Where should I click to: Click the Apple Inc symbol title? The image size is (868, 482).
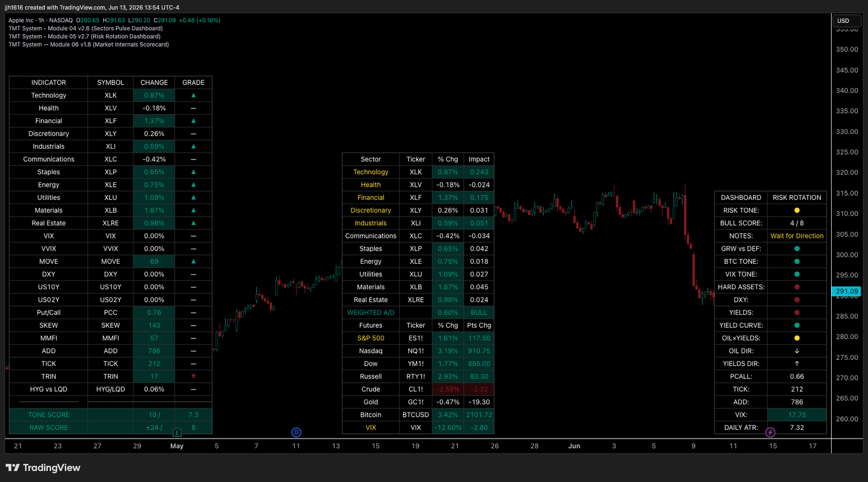[x=21, y=21]
